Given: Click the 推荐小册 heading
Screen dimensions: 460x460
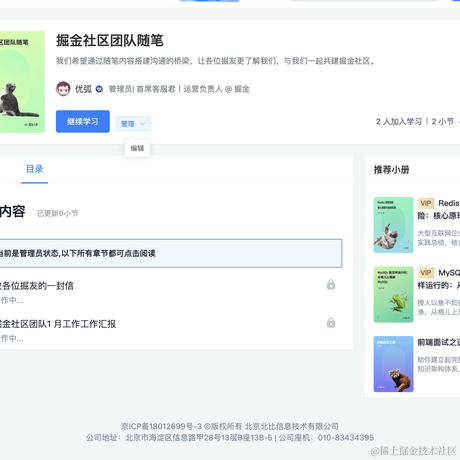Looking at the screenshot, I should (391, 170).
